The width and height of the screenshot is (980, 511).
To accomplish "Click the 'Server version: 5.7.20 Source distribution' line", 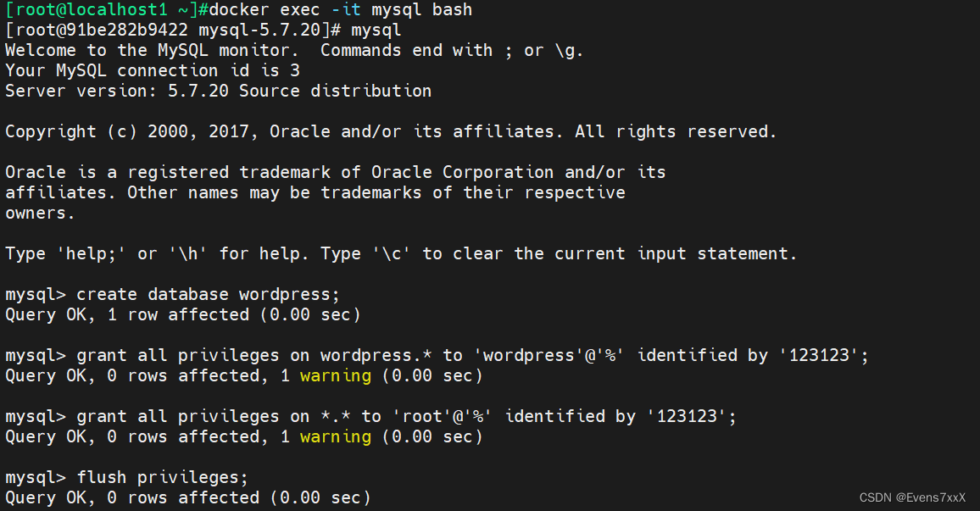I will pos(218,92).
